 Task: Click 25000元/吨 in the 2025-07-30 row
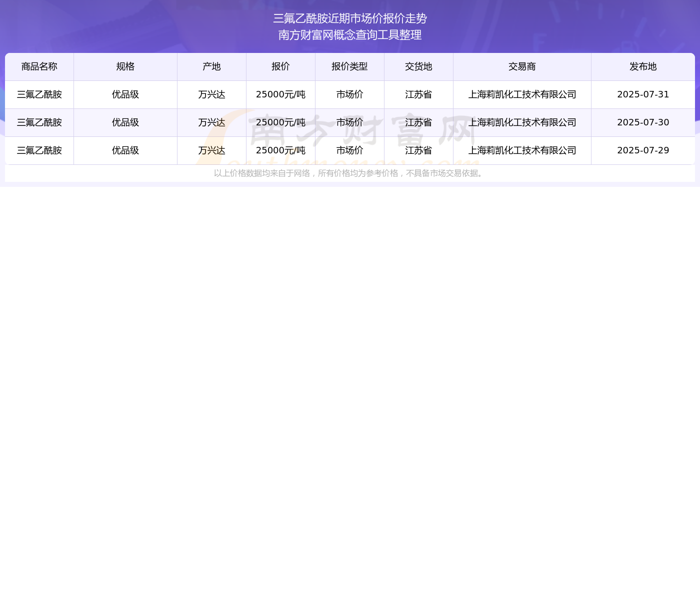pos(280,122)
